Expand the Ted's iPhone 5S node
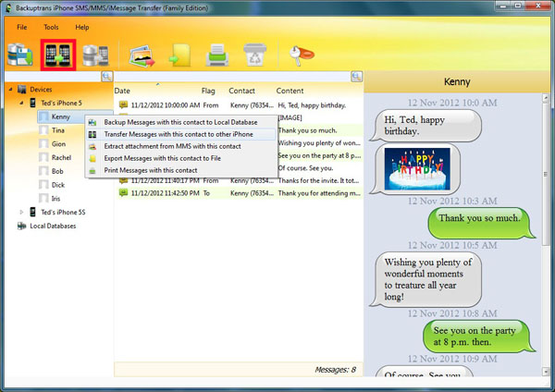This screenshot has width=555, height=392. pos(21,212)
